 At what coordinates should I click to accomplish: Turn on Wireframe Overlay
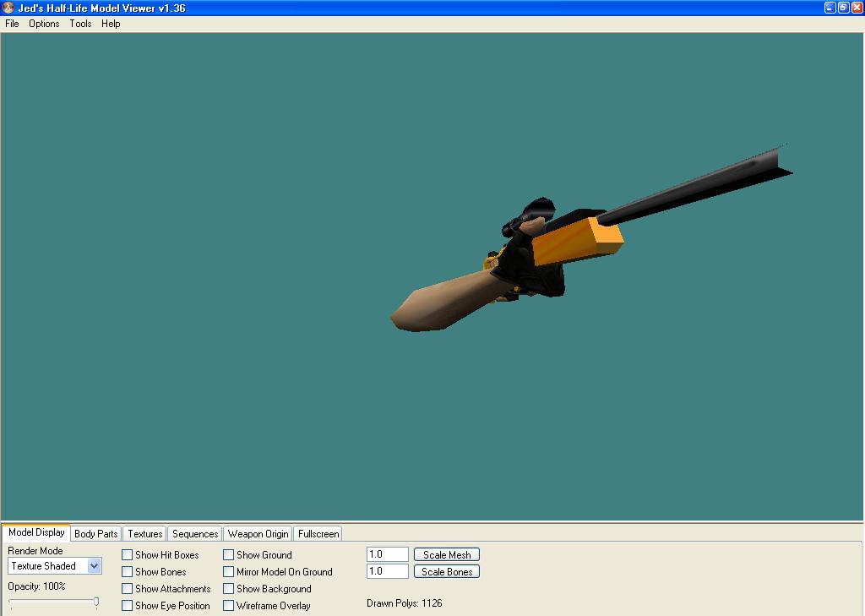228,606
